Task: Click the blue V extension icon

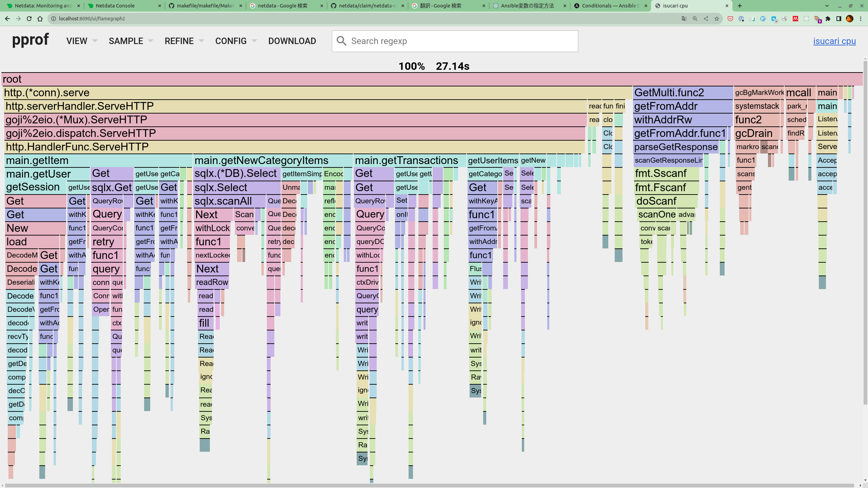Action: (x=763, y=19)
